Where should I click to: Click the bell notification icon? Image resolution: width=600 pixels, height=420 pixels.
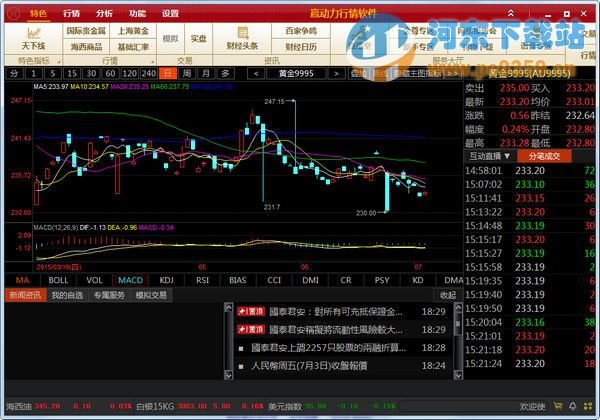click(x=573, y=406)
